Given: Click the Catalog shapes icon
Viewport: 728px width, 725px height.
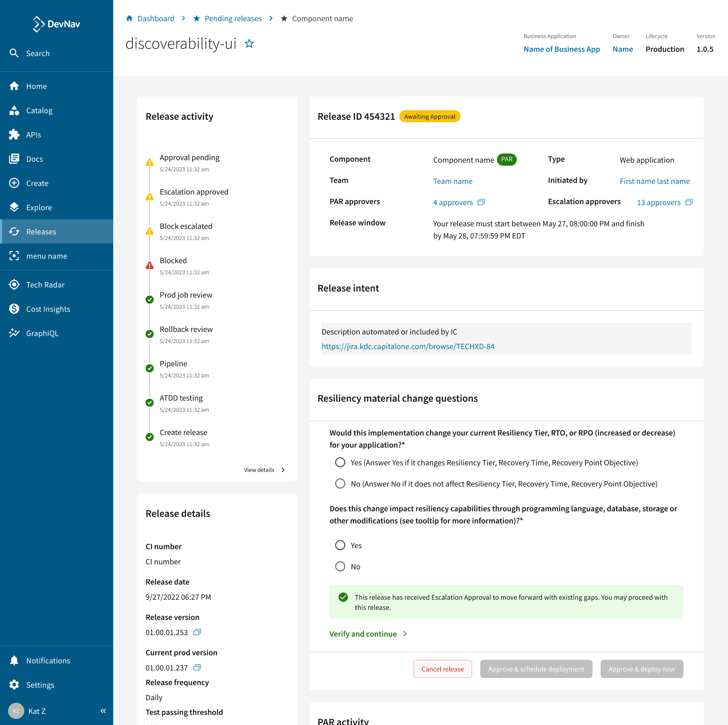Looking at the screenshot, I should tap(14, 110).
